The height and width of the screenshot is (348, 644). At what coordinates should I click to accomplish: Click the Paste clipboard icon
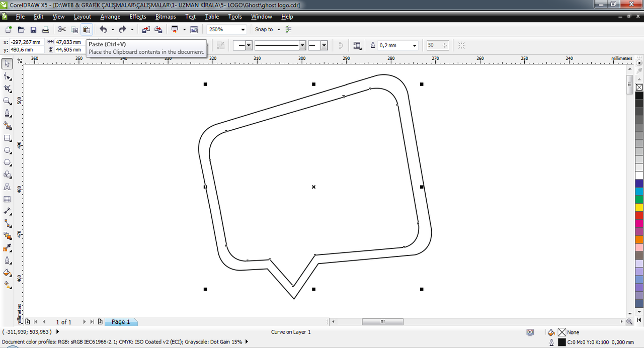[x=87, y=30]
